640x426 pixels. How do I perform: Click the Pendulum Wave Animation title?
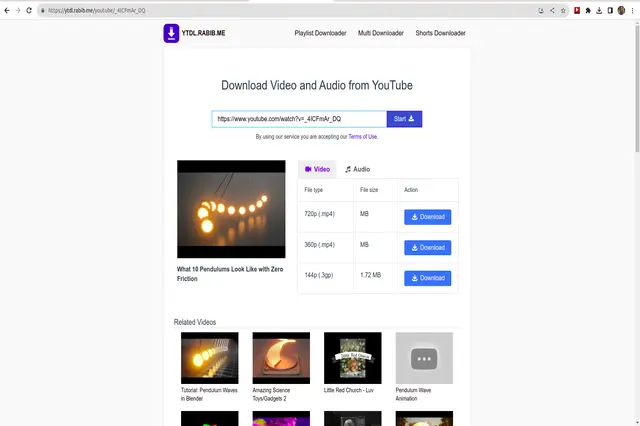[x=413, y=394]
